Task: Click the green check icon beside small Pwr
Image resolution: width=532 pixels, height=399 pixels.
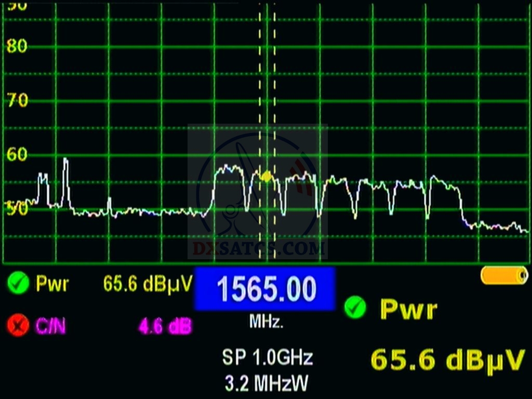Action: [18, 284]
